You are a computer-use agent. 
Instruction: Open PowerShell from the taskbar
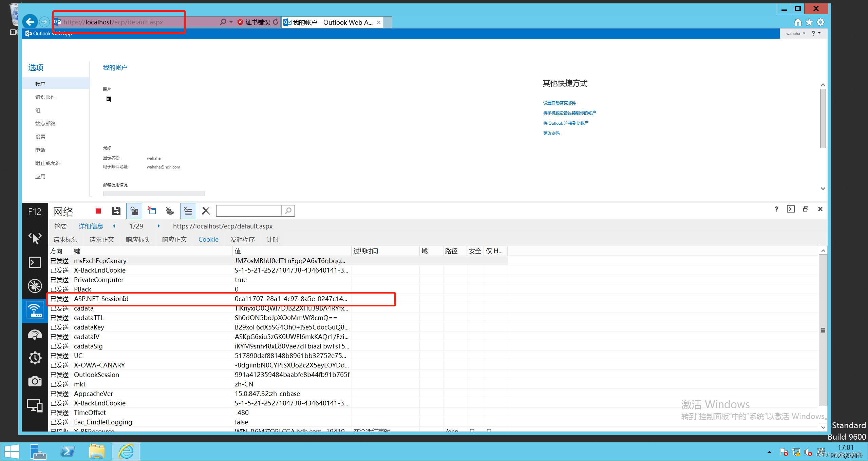[x=68, y=452]
